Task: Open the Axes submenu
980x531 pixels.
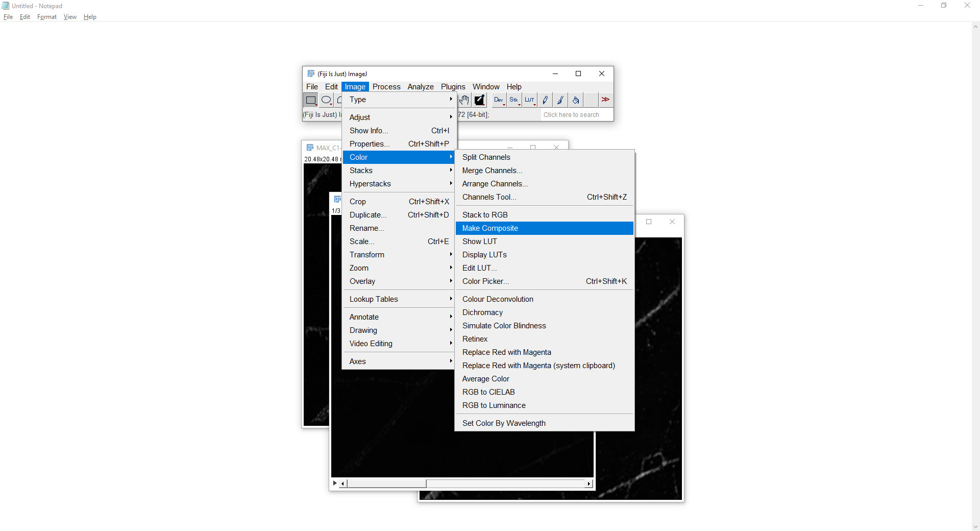Action: [399, 361]
